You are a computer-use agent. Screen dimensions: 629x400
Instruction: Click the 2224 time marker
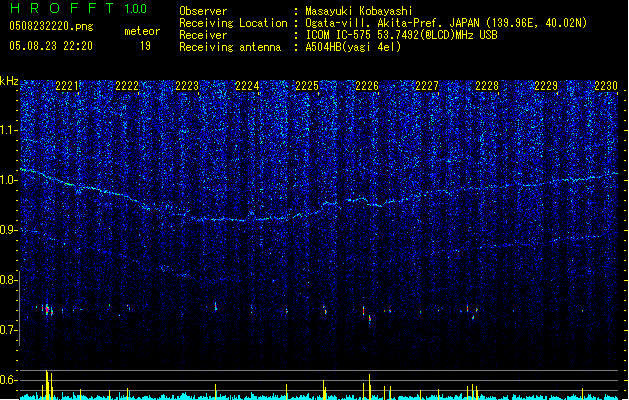pos(247,85)
